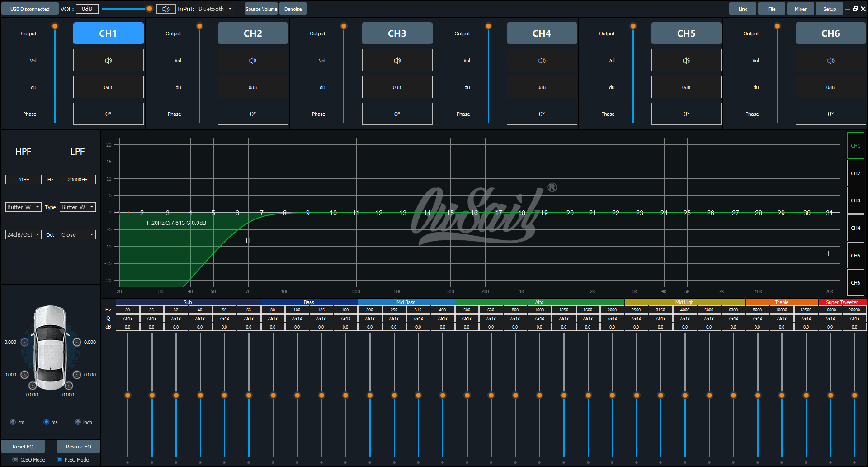Image resolution: width=868 pixels, height=467 pixels.
Task: Switch to G.EQ Mode
Action: pyautogui.click(x=15, y=460)
